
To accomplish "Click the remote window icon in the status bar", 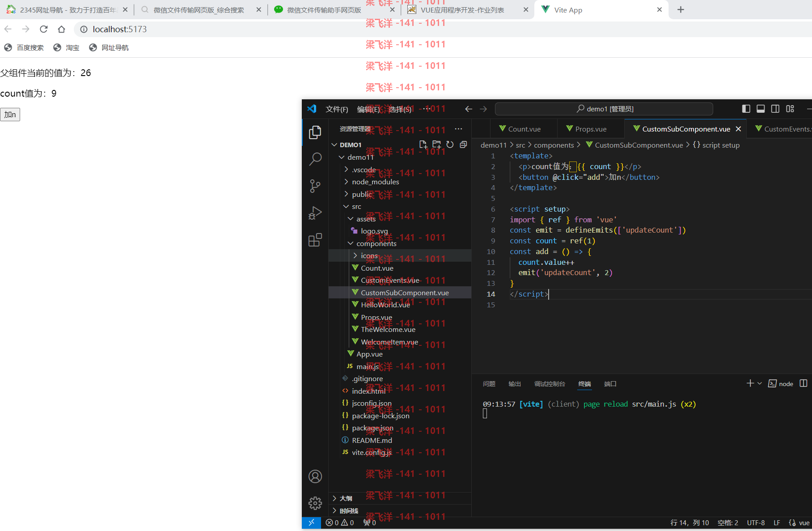I will tap(311, 523).
